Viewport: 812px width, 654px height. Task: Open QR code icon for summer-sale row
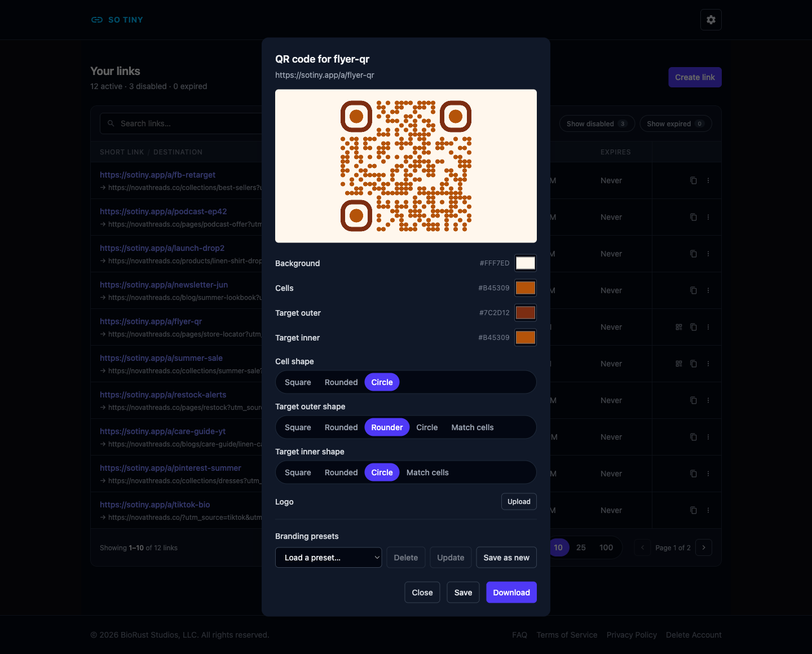coord(679,364)
